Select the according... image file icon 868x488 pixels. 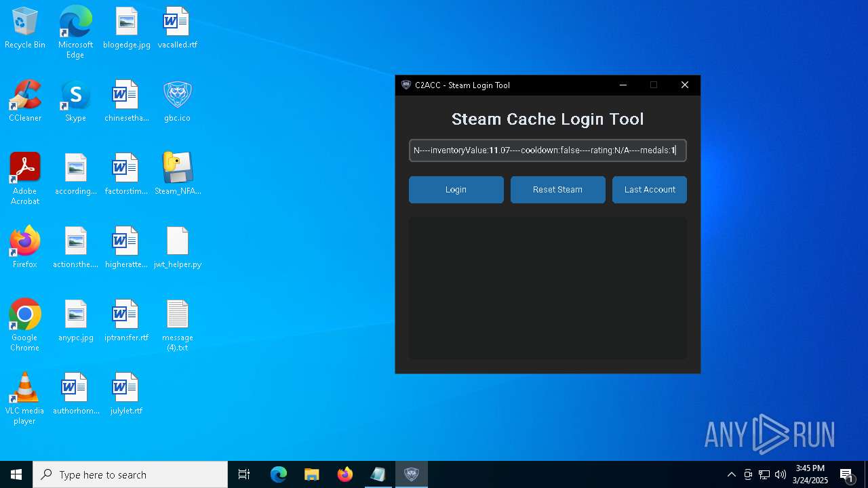tap(75, 175)
